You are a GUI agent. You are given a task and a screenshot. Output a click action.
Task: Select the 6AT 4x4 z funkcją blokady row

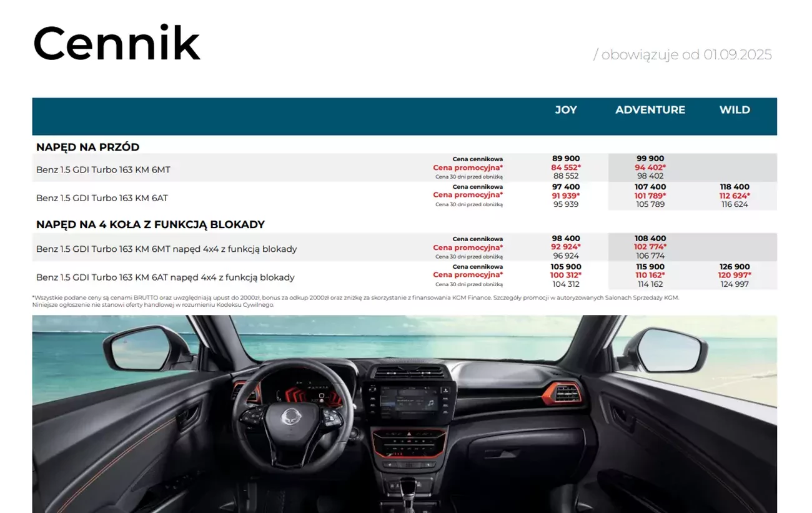pos(166,277)
